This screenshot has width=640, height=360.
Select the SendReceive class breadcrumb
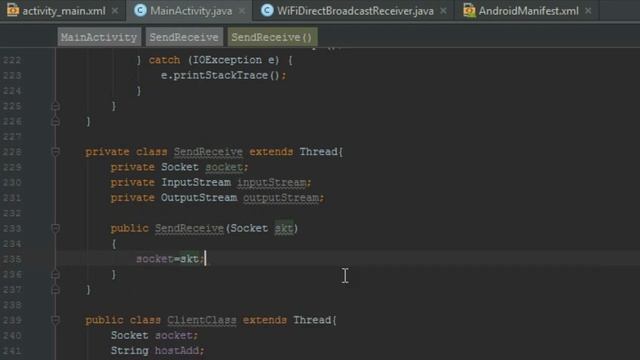pos(184,37)
